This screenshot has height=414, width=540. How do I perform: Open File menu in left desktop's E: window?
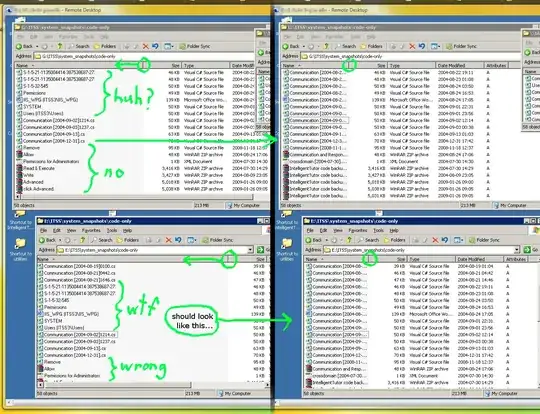pyautogui.click(x=44, y=230)
